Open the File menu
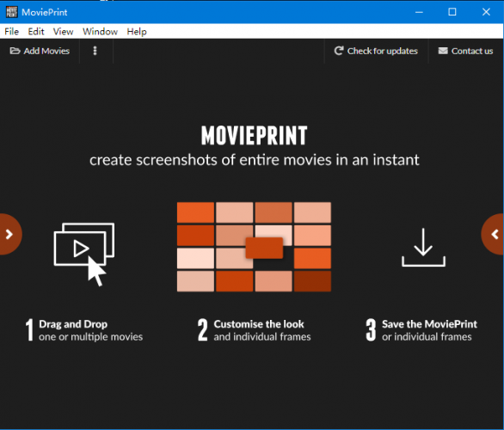 (11, 32)
